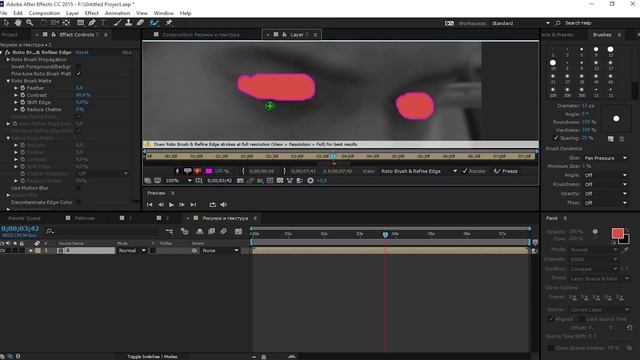Select the Clone Stamp tool
This screenshot has height=360, width=640.
click(129, 23)
